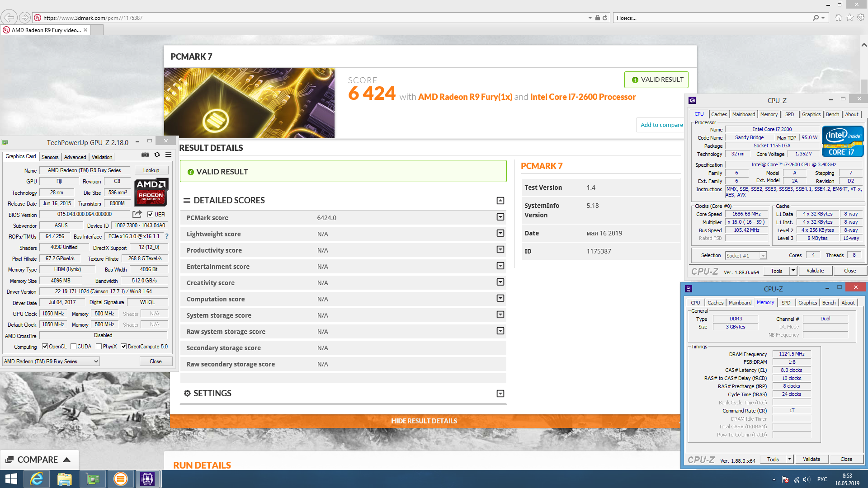Close the AMD Radeon R9 Fury browser tab
Viewport: 868px width, 488px height.
click(x=85, y=30)
